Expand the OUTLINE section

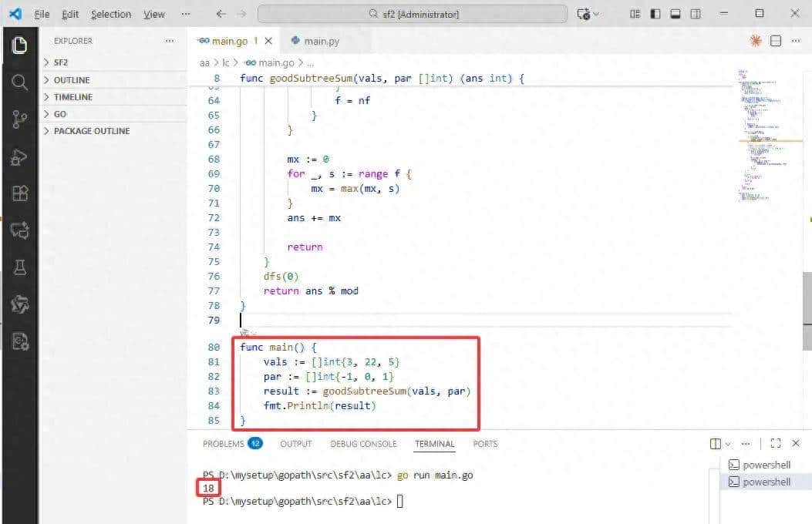point(113,80)
